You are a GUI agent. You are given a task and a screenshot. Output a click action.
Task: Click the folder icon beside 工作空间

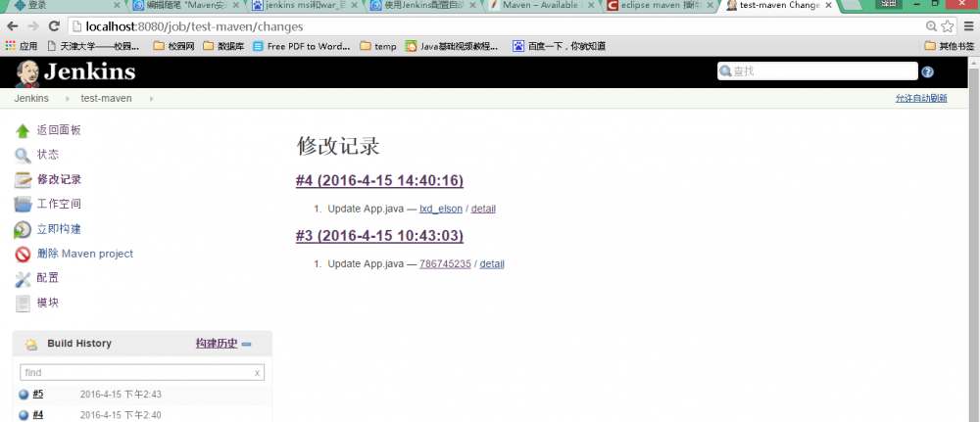[23, 204]
